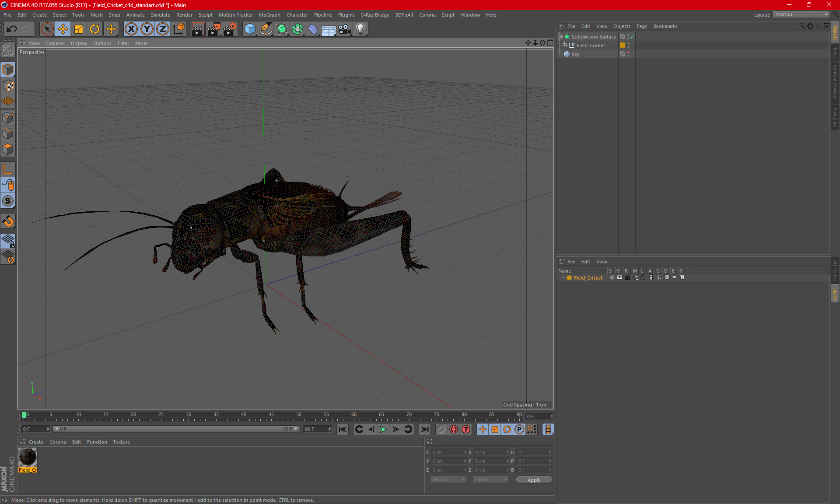Toggle Sky visibility dots
Screen dimensions: 840x504
tap(629, 54)
